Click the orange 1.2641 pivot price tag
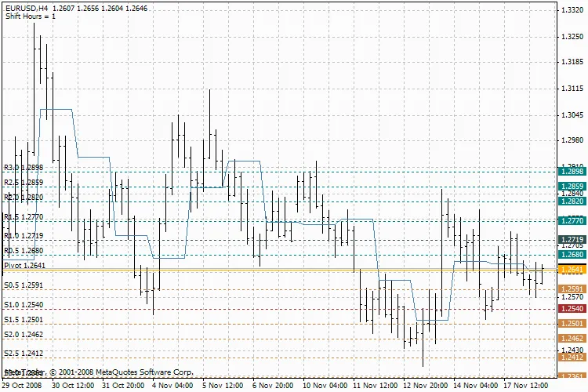The height and width of the screenshot is (392, 588). [x=572, y=270]
